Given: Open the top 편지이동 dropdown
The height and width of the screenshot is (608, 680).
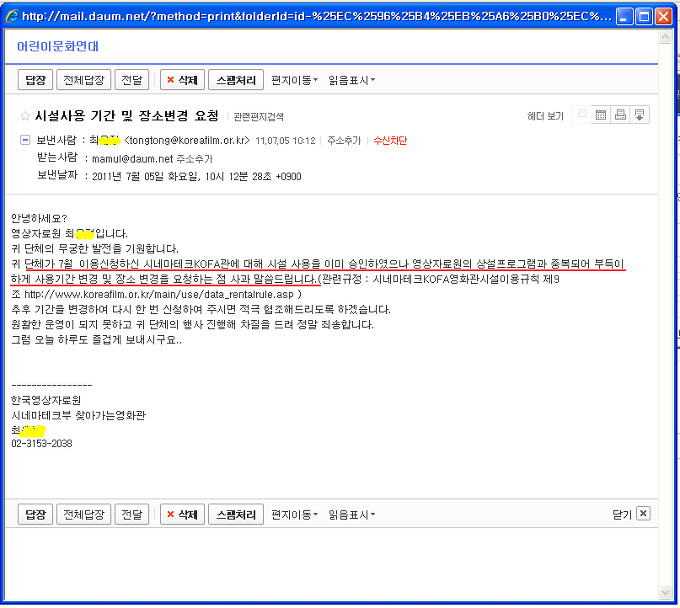Looking at the screenshot, I should click(294, 80).
